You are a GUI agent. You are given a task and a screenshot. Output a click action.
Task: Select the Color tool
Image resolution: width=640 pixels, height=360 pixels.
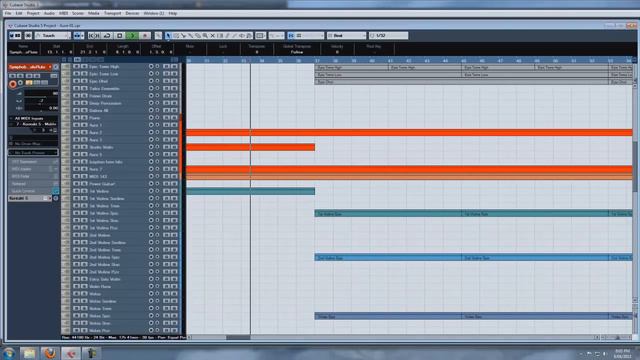point(249,36)
